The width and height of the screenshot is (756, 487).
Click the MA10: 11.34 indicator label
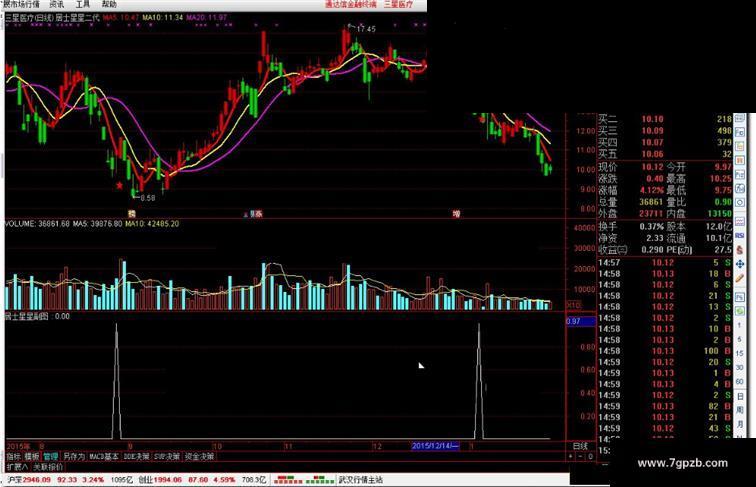pos(162,17)
